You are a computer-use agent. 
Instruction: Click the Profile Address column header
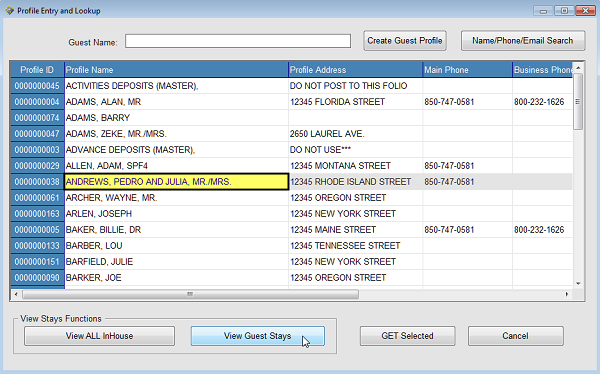[355, 70]
